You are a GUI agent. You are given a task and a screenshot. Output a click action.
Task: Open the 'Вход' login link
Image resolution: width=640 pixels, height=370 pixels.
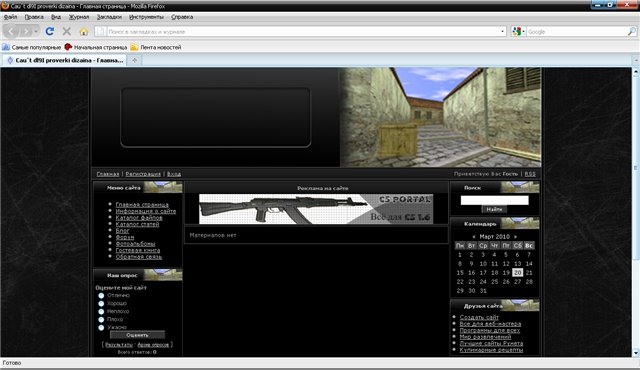174,174
